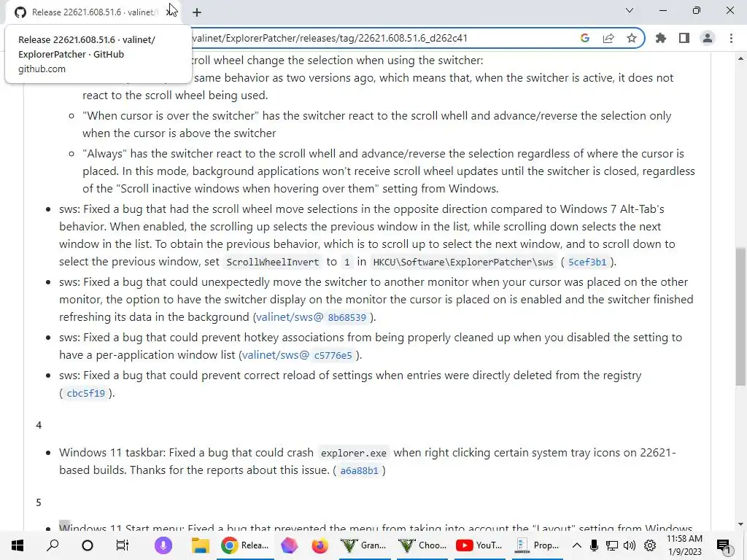Image resolution: width=747 pixels, height=560 pixels.
Task: Switch to the YouT... taskbar window
Action: coord(480,545)
